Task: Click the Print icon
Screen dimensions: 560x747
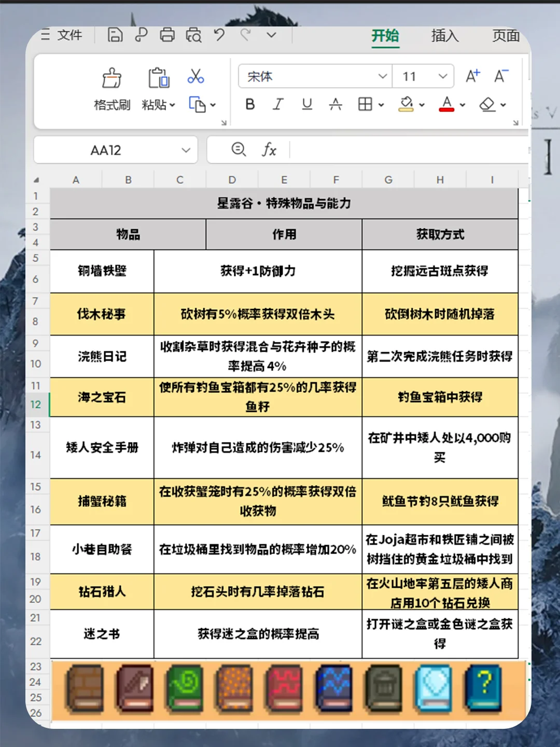Action: click(167, 35)
